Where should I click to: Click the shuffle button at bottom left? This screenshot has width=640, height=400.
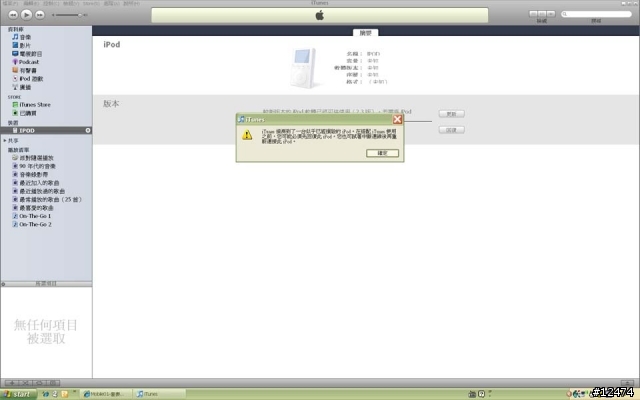coord(26,383)
